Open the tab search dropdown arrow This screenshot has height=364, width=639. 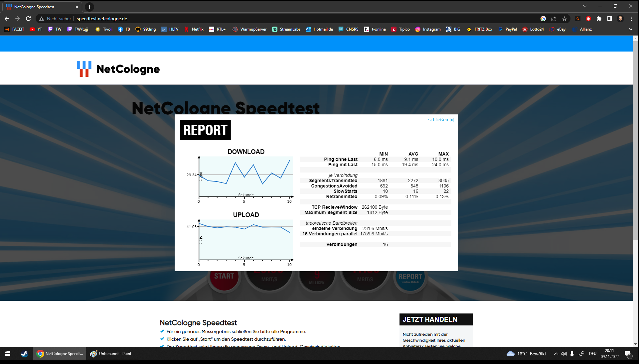tap(584, 6)
